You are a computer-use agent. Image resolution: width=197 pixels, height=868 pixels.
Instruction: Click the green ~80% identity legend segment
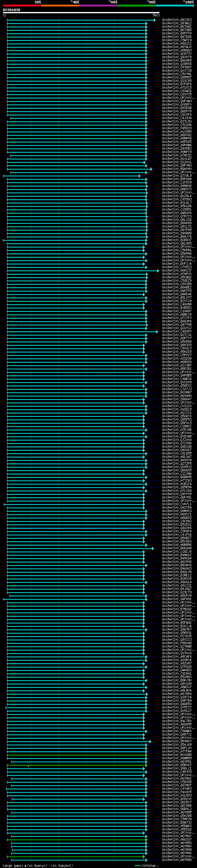[137, 6]
